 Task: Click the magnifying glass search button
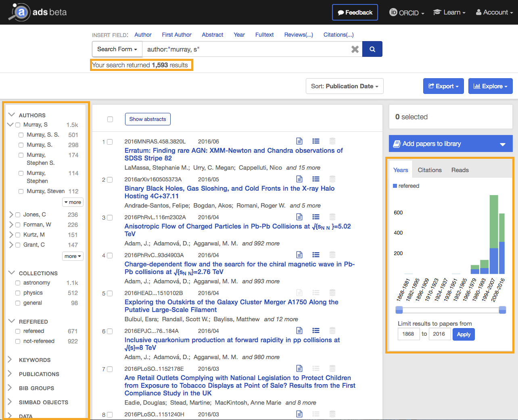pos(372,49)
